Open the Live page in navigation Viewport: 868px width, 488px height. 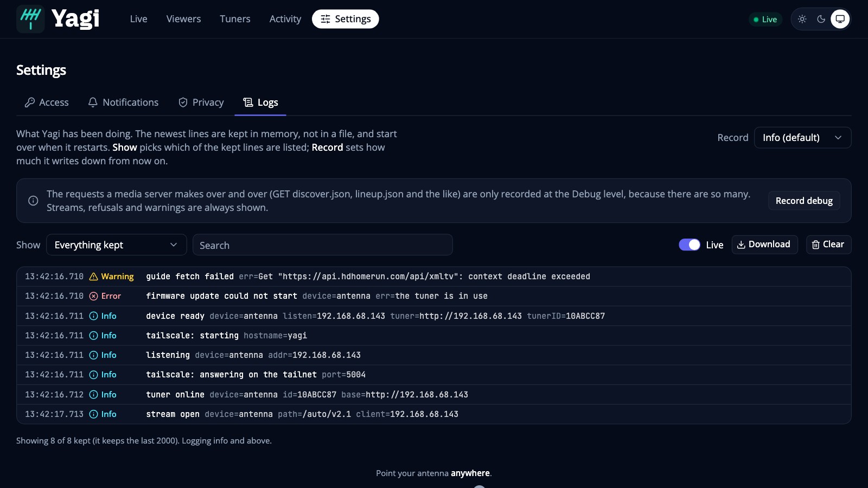tap(139, 19)
